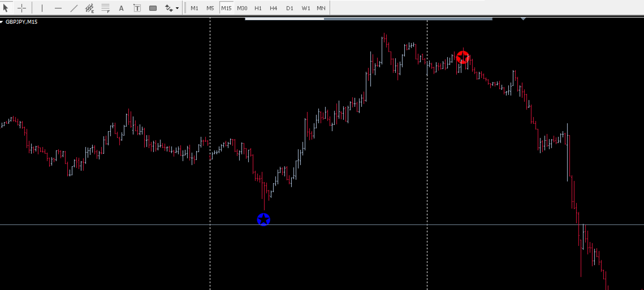Viewport: 644px width, 290px height.
Task: Select the equidistant channel tool
Action: 89,8
